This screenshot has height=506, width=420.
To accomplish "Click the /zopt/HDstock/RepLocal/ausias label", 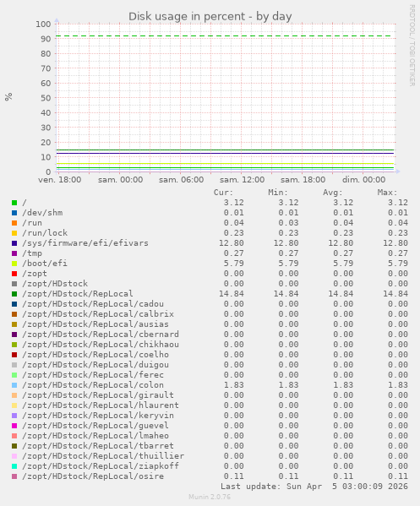I will tap(95, 324).
